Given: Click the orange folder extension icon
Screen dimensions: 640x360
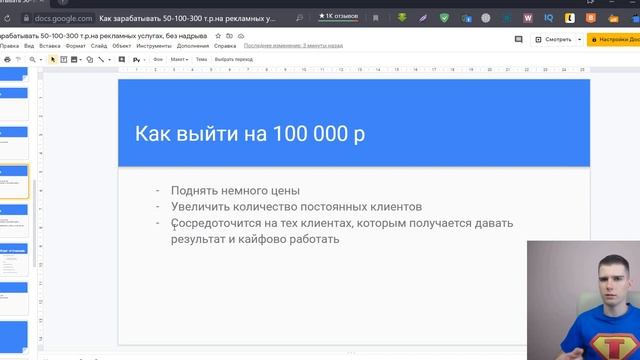Looking at the screenshot, I should [613, 18].
